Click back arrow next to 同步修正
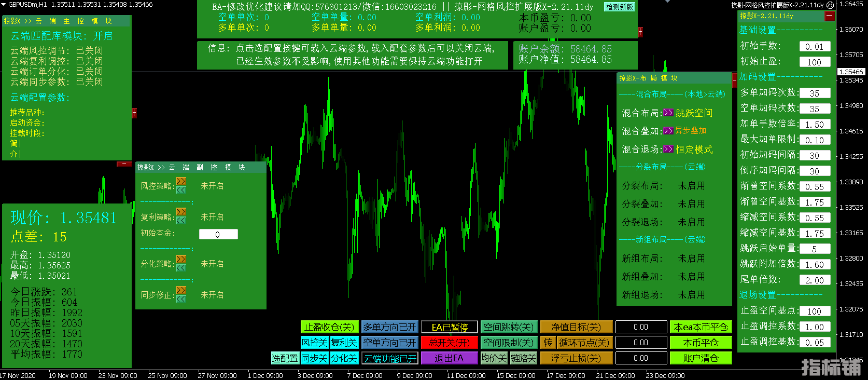This screenshot has height=380, width=868. click(181, 298)
